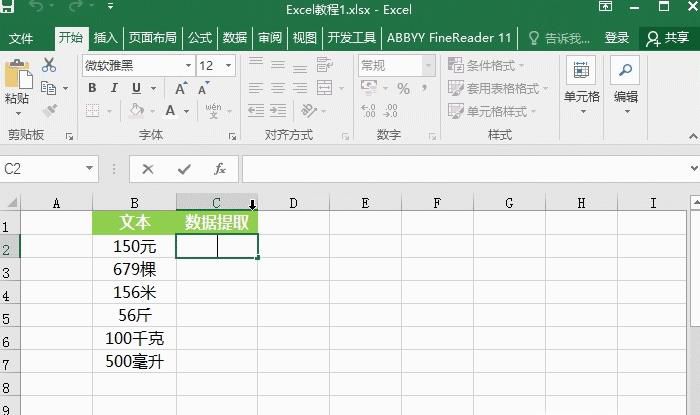Increase font size with large A icon
The image size is (700, 415).
click(181, 88)
